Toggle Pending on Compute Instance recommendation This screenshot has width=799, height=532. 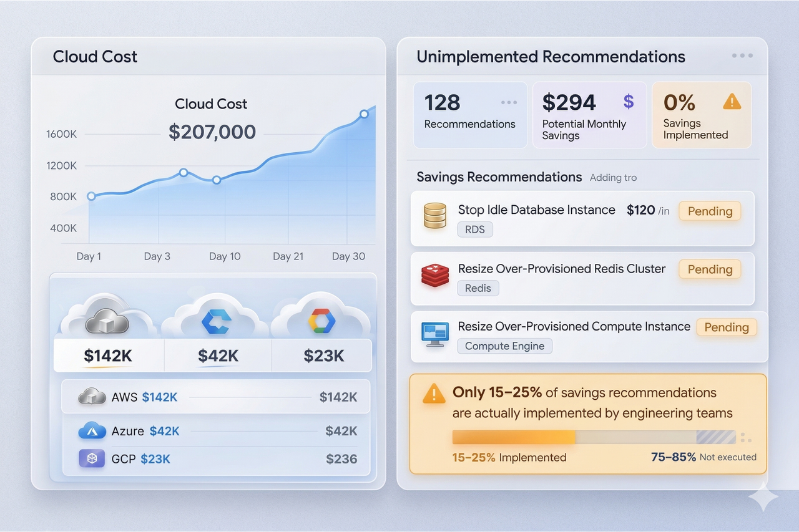(726, 327)
